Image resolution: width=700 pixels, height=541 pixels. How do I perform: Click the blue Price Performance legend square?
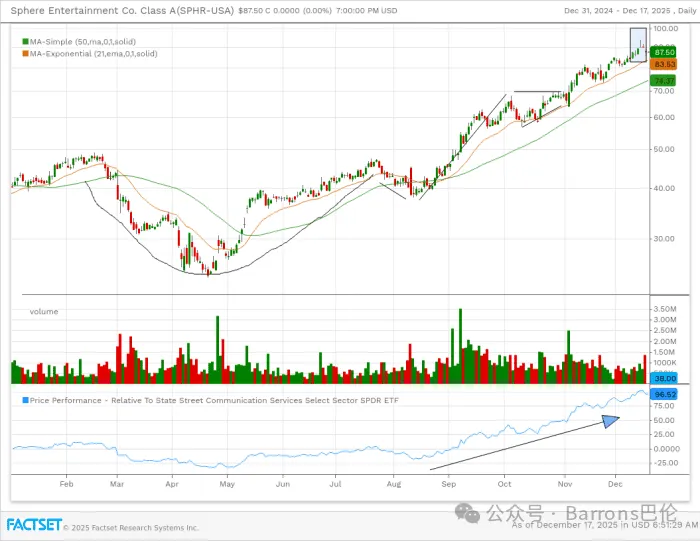(25, 400)
